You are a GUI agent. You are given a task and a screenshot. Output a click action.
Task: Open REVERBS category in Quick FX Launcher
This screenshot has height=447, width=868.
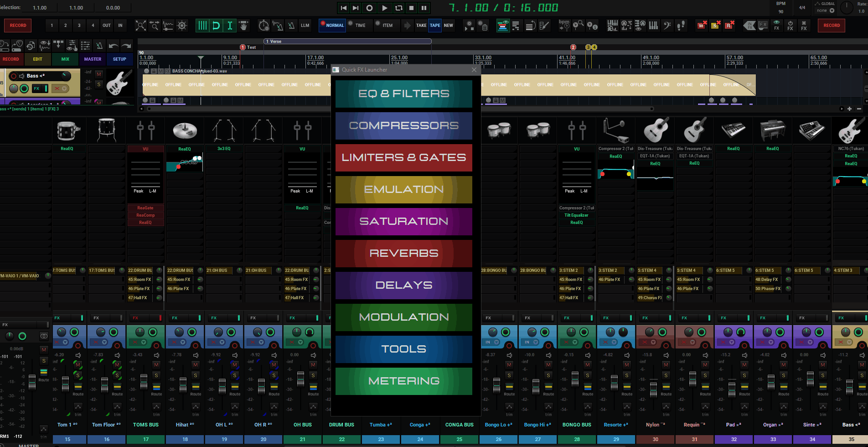[x=403, y=254]
